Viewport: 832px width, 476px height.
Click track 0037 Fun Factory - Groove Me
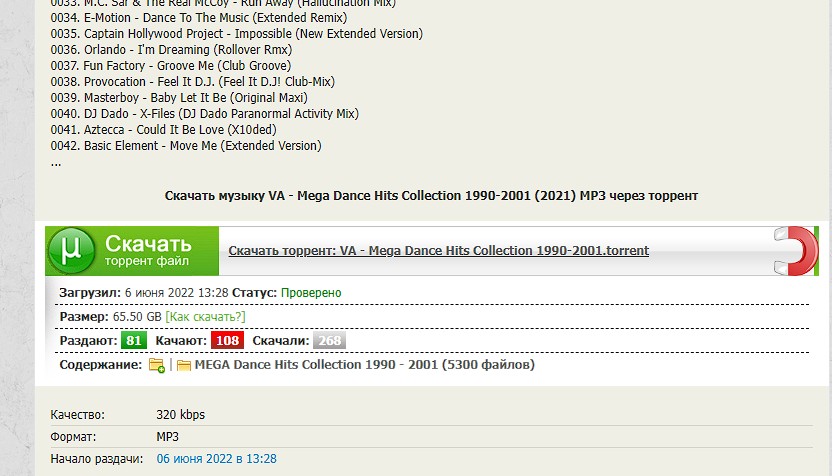(x=171, y=65)
